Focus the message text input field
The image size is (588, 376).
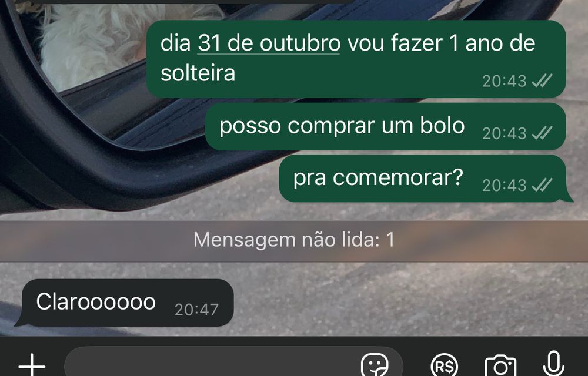[233, 362]
